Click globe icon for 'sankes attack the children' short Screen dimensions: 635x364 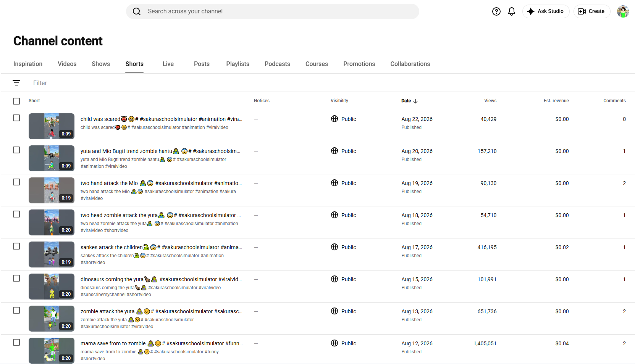(334, 247)
